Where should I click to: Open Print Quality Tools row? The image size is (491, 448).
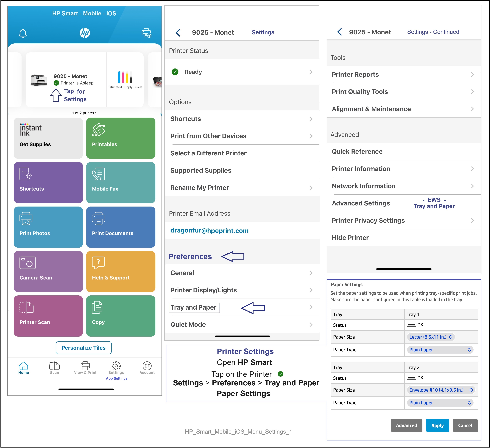404,92
